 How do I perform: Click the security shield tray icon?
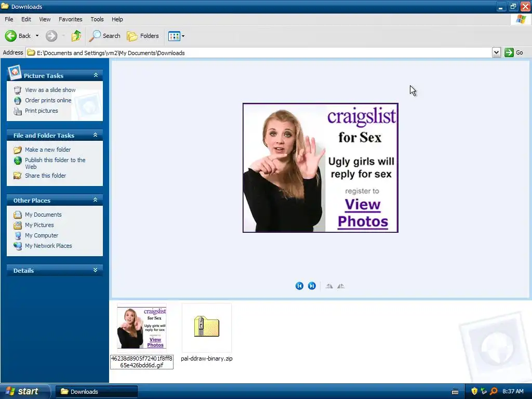(x=474, y=391)
